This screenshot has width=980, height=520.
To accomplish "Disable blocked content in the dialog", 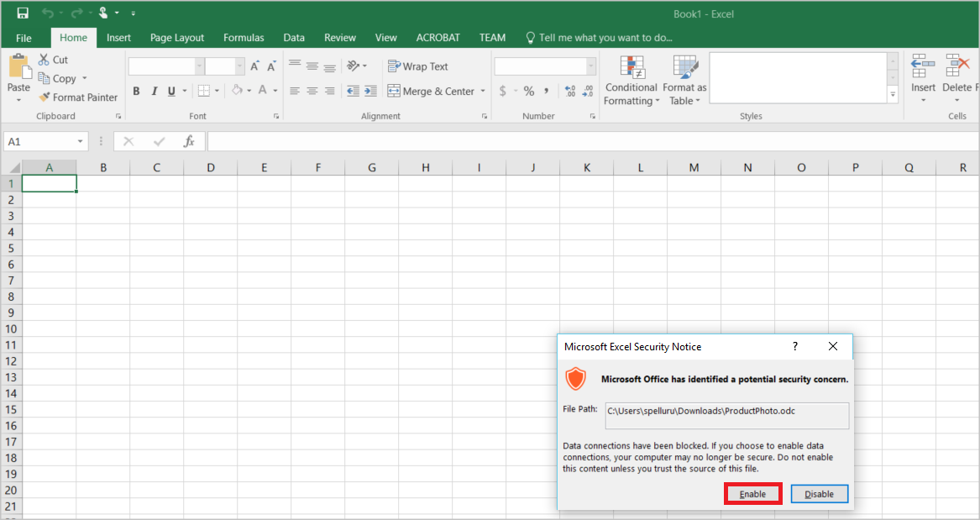I will (819, 493).
